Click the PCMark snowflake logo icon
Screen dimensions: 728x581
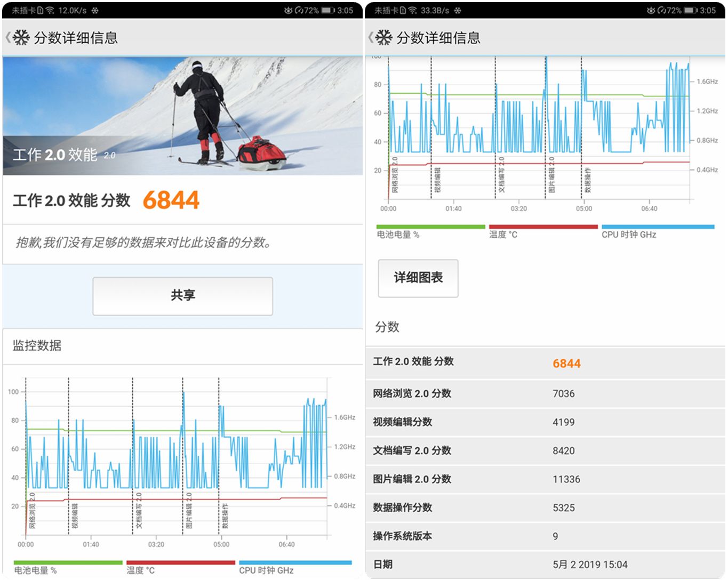point(21,38)
